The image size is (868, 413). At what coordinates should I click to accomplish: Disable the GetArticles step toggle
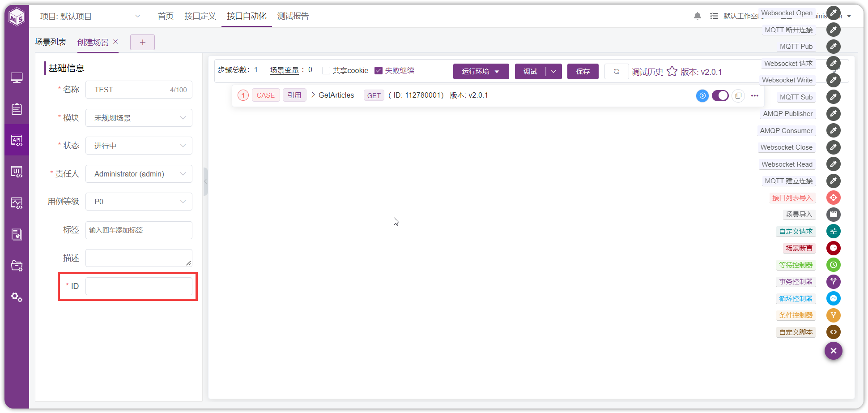point(720,95)
